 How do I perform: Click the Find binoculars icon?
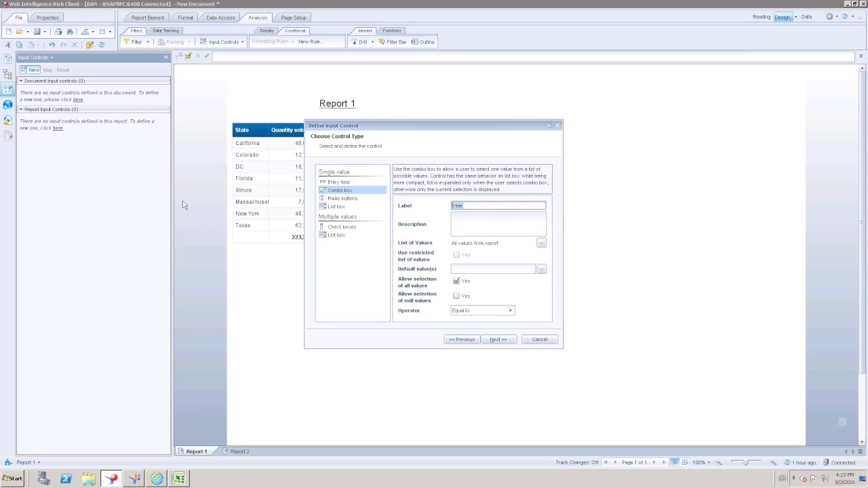69,32
